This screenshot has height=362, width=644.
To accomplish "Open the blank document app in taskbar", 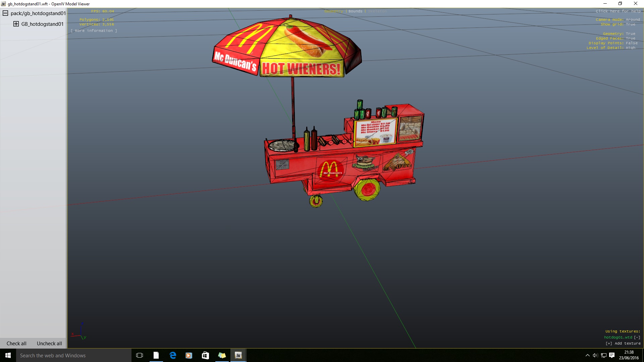I will pos(156,355).
